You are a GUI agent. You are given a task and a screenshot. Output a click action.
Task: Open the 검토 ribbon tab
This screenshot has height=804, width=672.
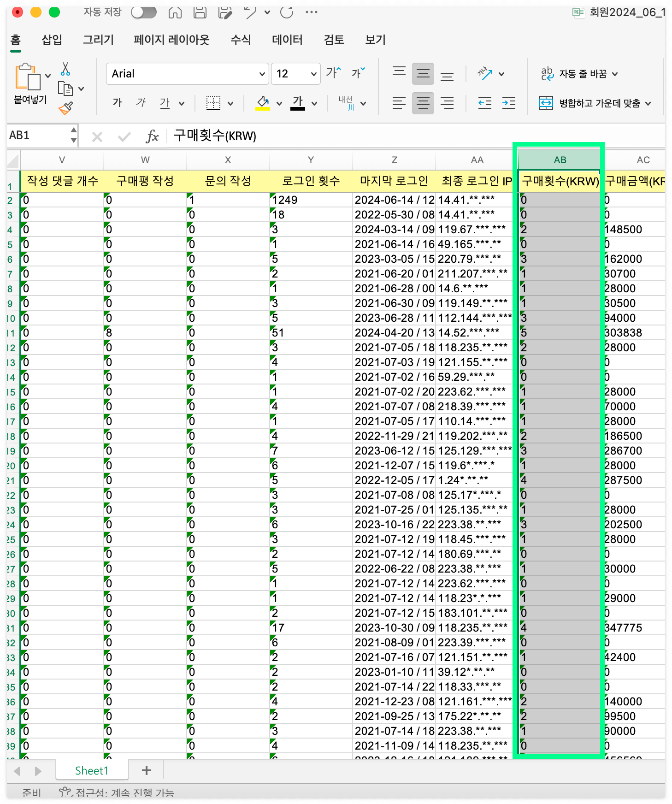(x=334, y=40)
